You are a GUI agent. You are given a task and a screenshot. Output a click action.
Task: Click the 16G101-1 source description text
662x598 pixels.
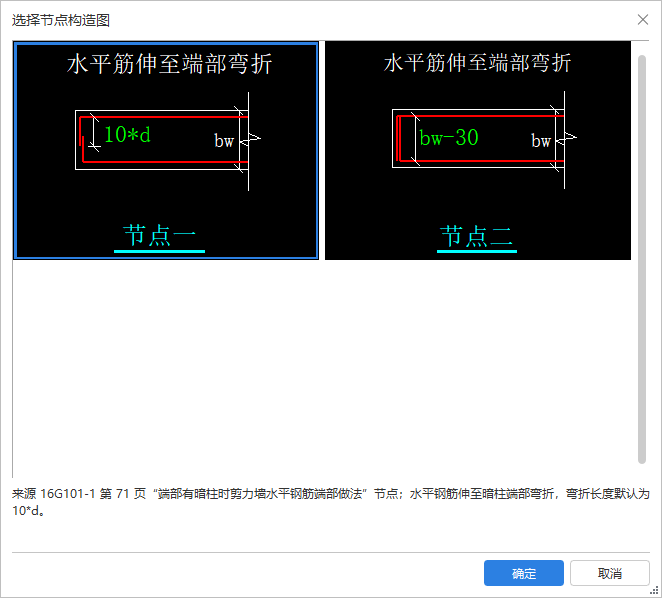tap(331, 502)
